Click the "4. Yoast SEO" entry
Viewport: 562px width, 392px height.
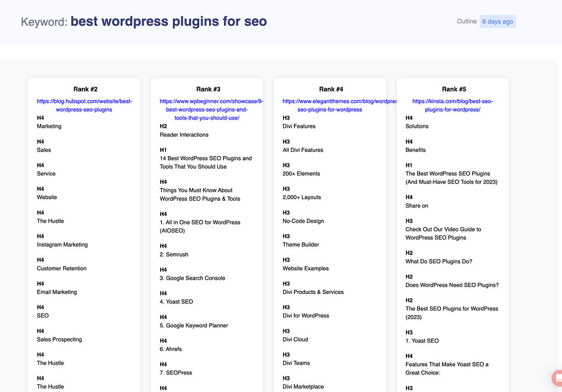[x=176, y=302]
